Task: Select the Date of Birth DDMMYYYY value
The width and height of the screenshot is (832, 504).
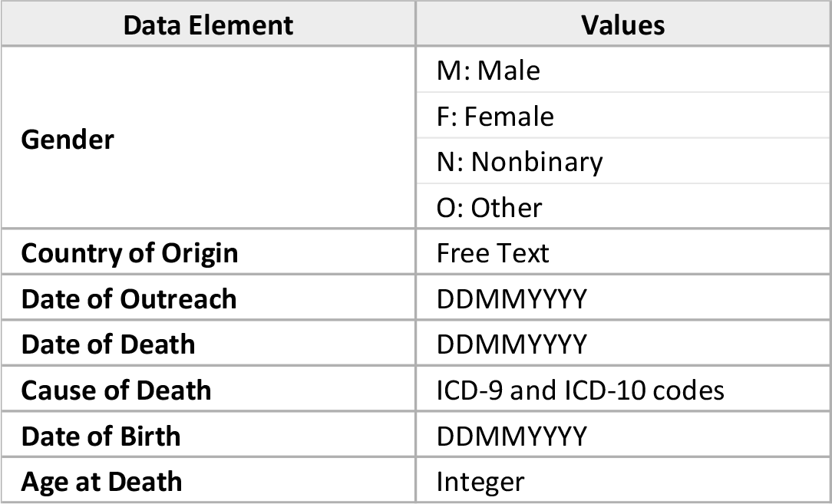Action: 623,434
